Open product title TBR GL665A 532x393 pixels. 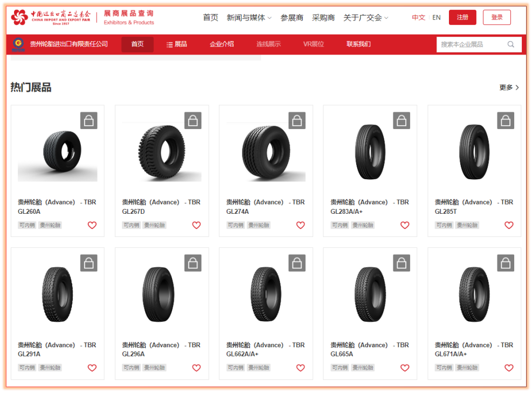click(370, 349)
